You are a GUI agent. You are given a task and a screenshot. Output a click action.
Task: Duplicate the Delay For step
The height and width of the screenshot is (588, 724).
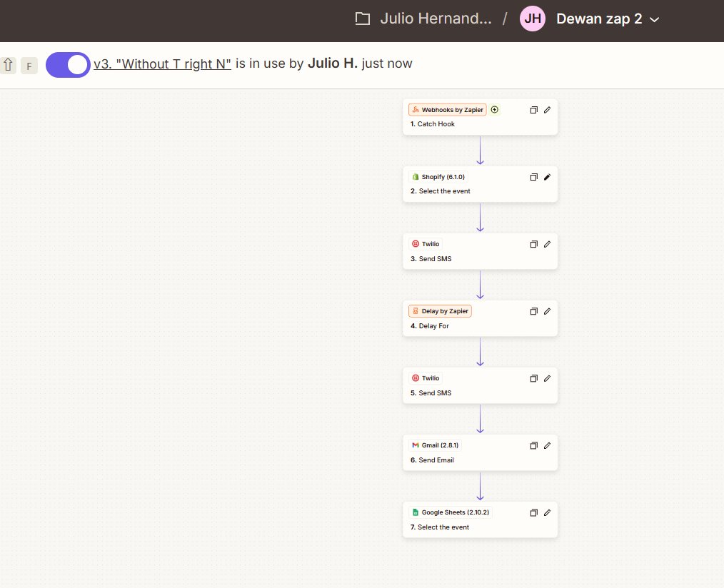(x=534, y=311)
